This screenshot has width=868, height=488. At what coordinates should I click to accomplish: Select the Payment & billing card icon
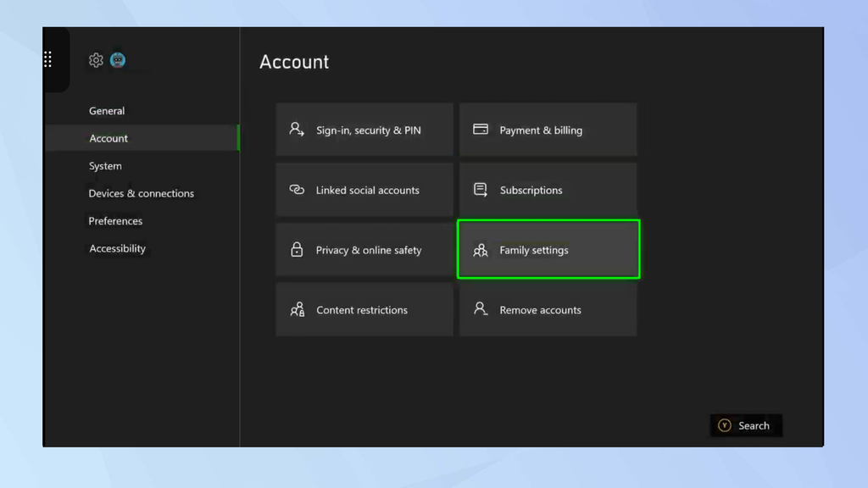480,129
